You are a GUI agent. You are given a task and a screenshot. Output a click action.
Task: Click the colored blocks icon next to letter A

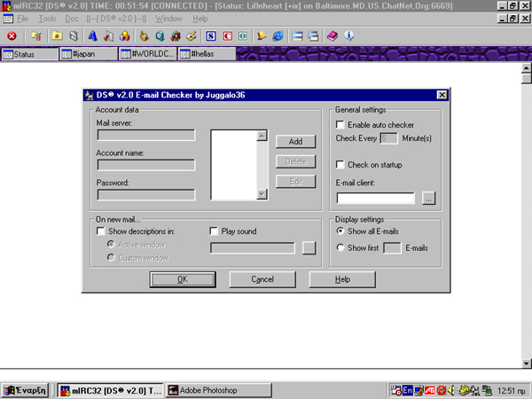[125, 36]
